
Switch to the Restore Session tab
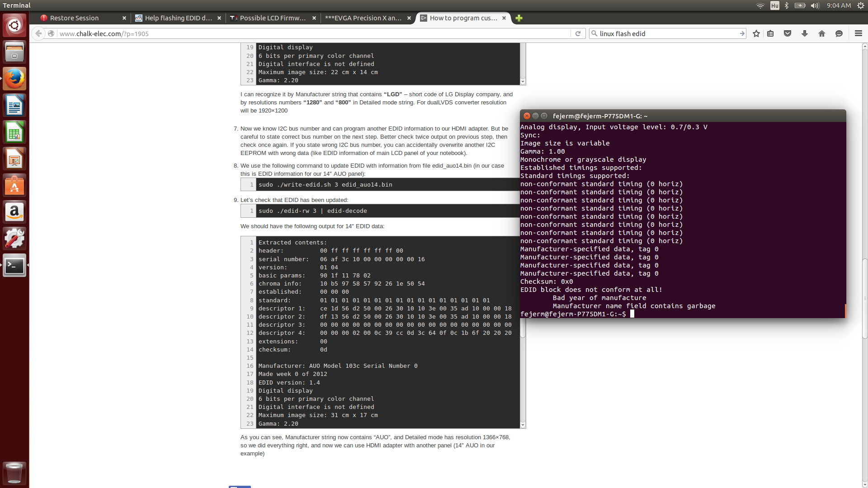pyautogui.click(x=75, y=18)
